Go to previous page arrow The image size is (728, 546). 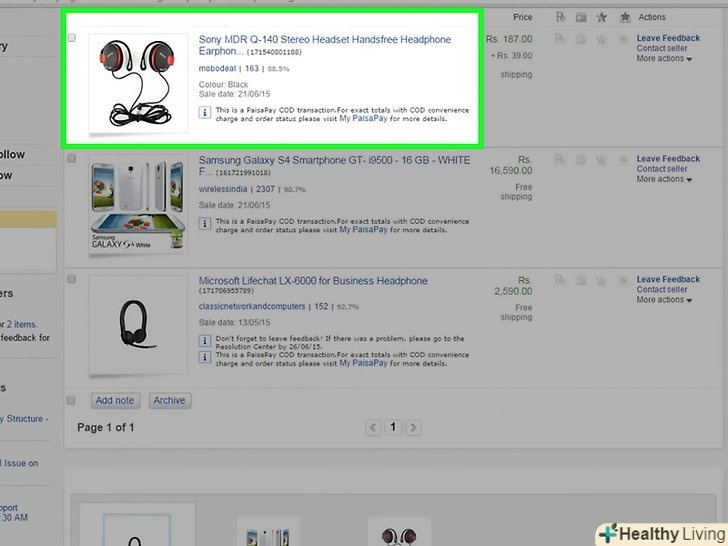point(373,427)
